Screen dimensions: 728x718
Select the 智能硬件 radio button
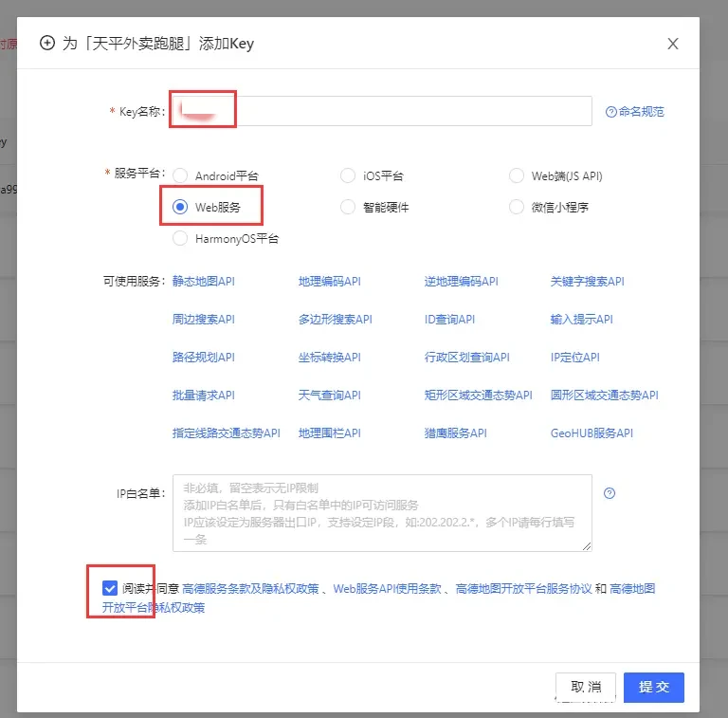point(348,207)
